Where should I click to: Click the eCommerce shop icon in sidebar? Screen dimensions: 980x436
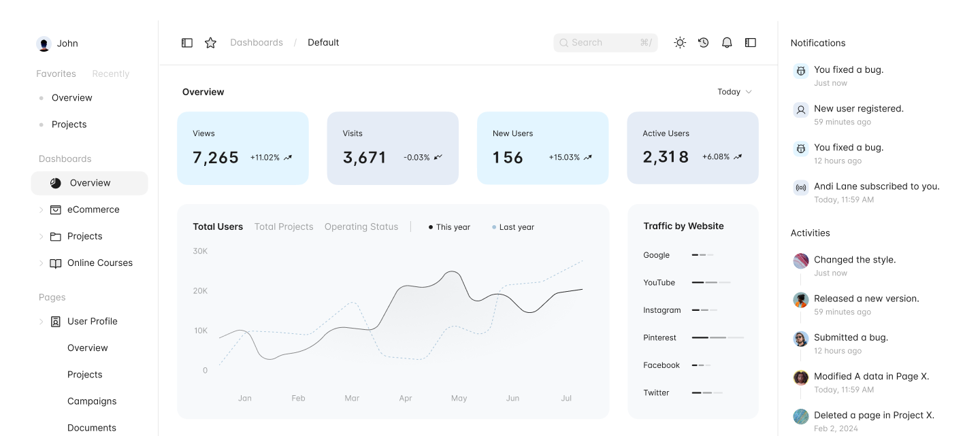pos(56,209)
